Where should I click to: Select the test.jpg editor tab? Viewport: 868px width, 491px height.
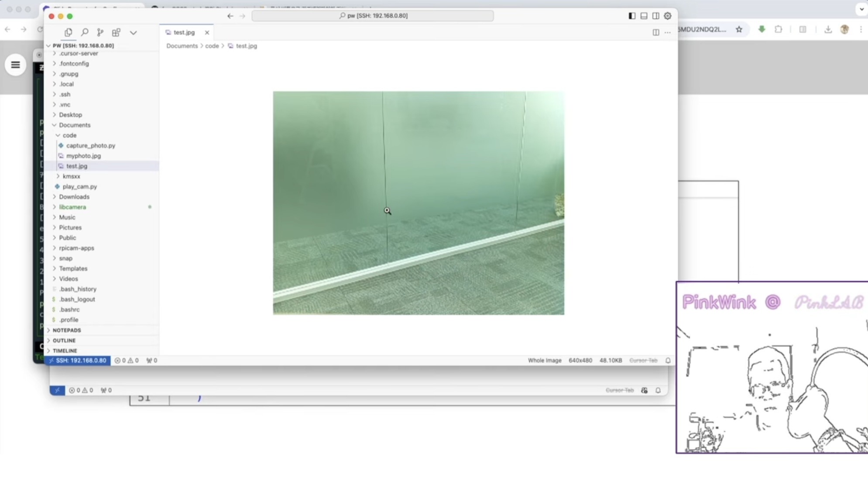coord(184,32)
